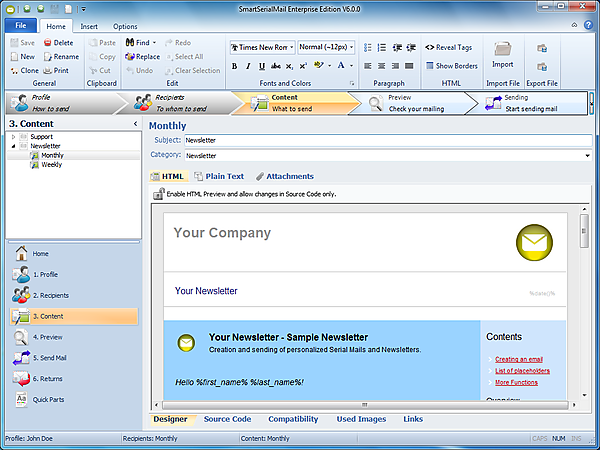
Task: Open the Find dropdown arrow
Action: [x=154, y=43]
